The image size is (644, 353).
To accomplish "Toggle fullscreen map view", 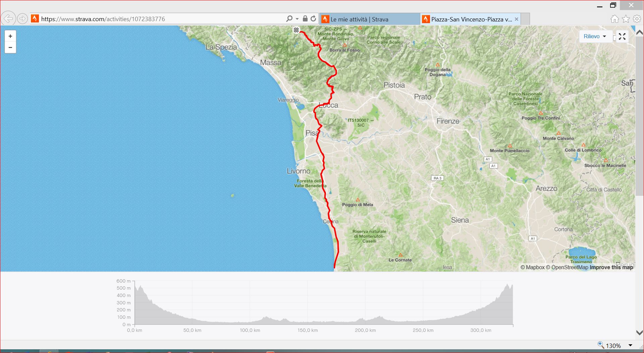I will [x=622, y=37].
